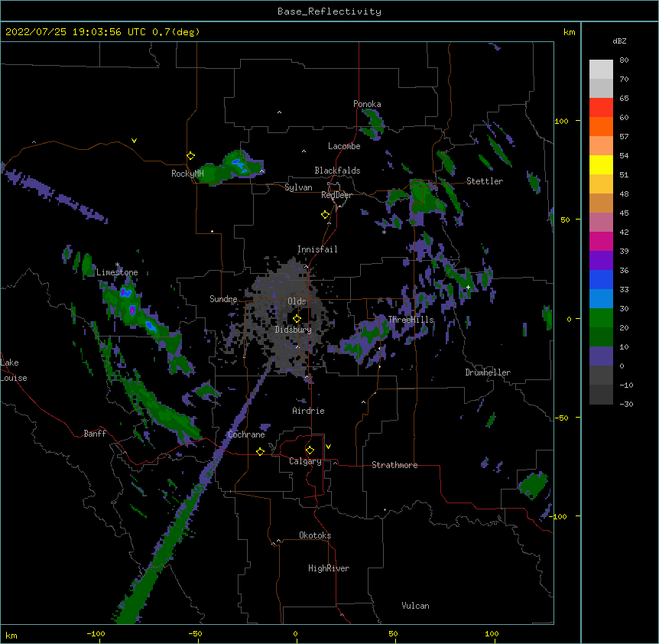
Task: Click the Calgary city label
Action: (305, 461)
